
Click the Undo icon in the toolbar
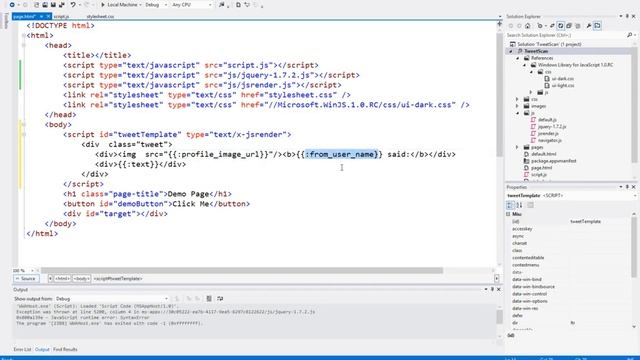point(73,5)
